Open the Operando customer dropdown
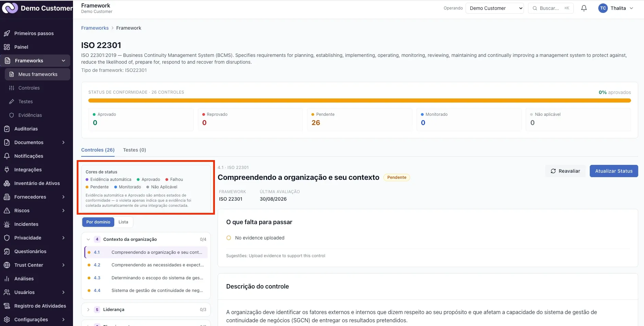Screen dimensions: 644x326 [495, 8]
